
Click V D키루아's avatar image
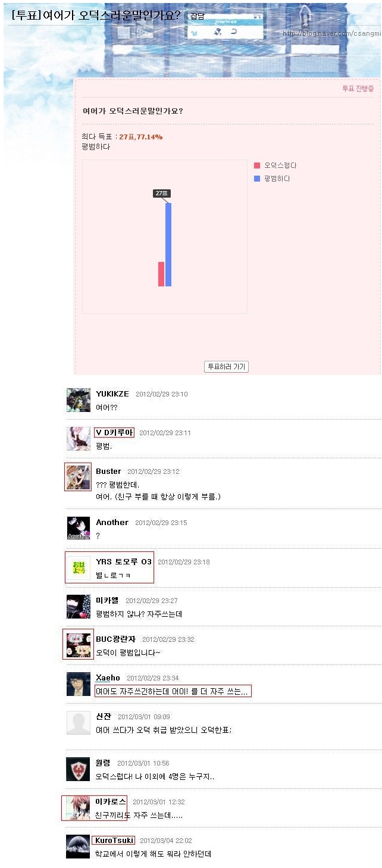click(79, 439)
